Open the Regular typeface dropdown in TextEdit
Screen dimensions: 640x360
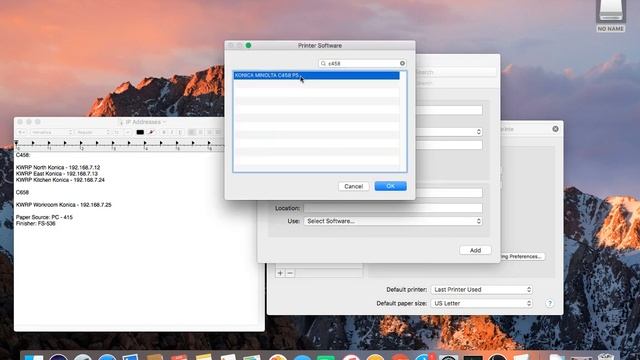tap(93, 132)
